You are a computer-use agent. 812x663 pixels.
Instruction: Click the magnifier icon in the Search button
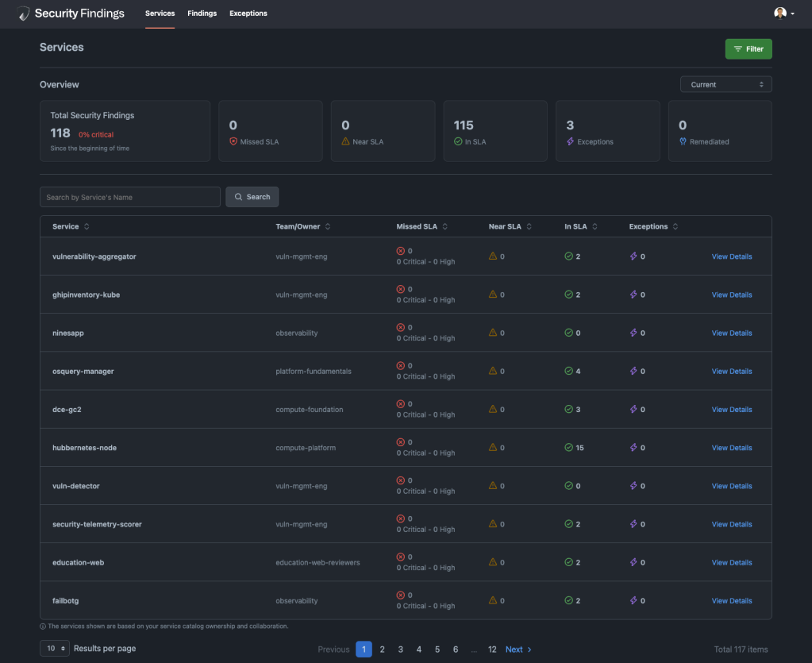[239, 196]
